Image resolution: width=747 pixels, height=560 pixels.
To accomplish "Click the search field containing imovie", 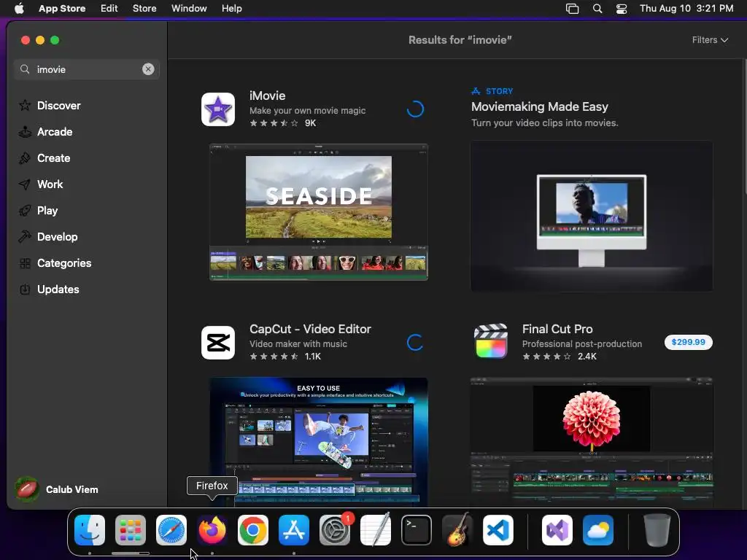I will point(87,69).
